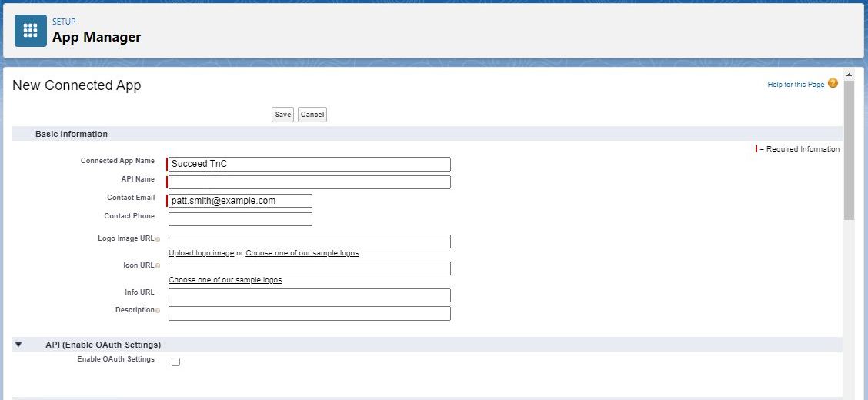Enable the OAuth Settings checkbox
This screenshot has width=868, height=400.
[x=175, y=362]
